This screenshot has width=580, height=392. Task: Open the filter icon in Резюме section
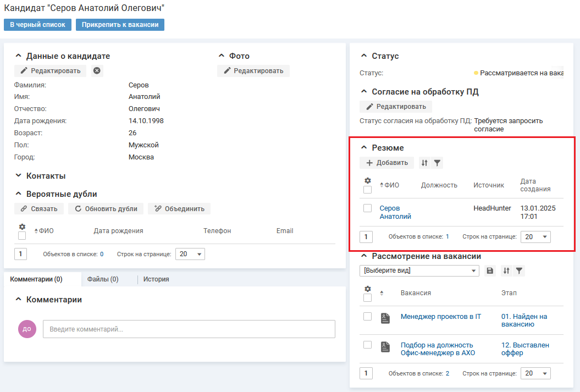[x=437, y=163]
